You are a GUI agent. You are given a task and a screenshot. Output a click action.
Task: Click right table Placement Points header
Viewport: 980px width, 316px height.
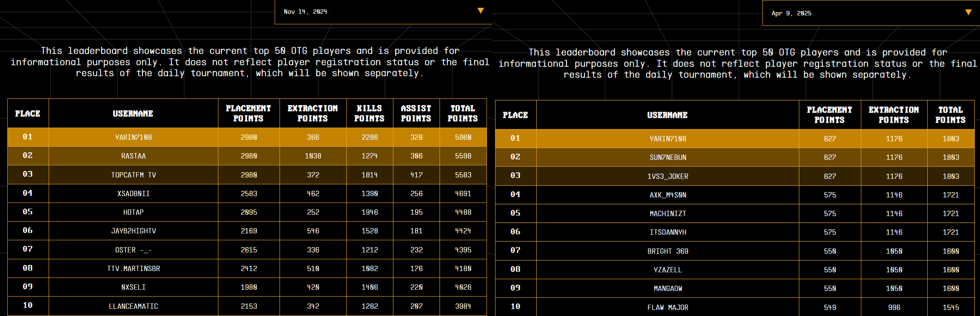pyautogui.click(x=829, y=115)
